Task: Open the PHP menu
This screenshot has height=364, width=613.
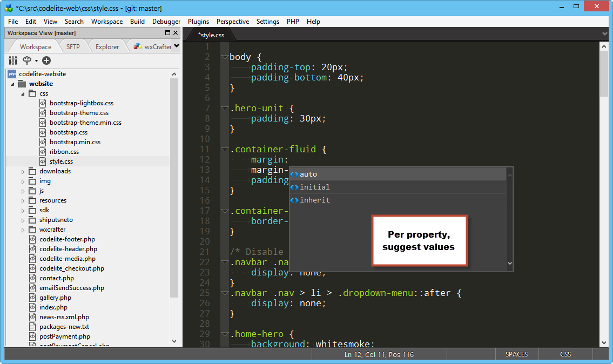Action: click(x=293, y=22)
